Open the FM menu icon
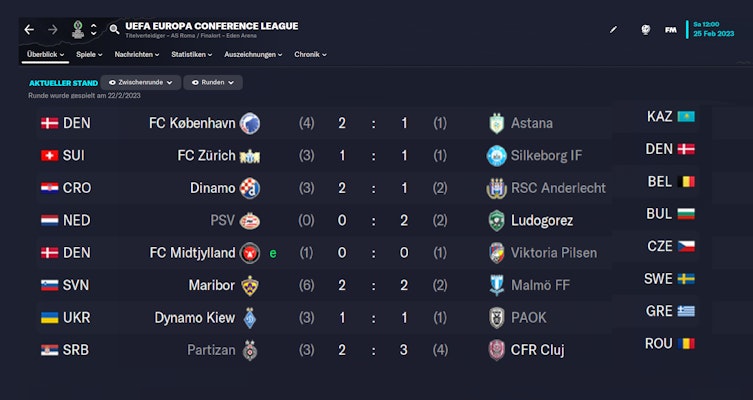This screenshot has height=400, width=753. (x=671, y=30)
